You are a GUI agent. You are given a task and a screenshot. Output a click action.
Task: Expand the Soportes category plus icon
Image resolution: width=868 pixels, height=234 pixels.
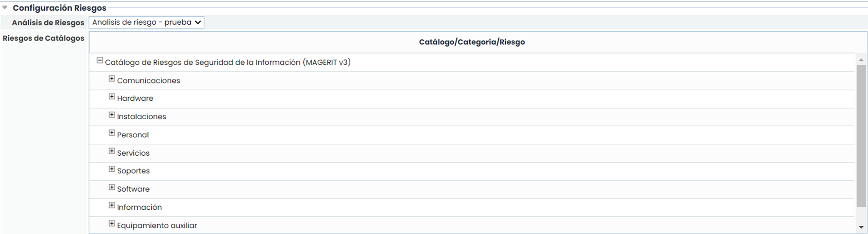point(112,169)
